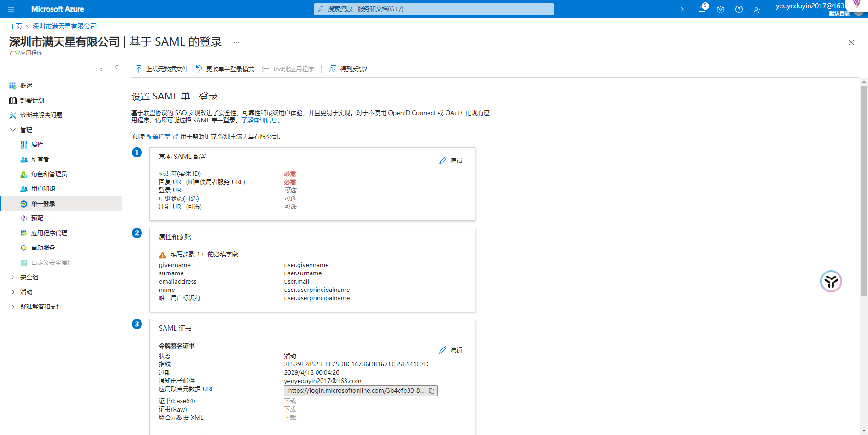868x435 pixels.
Task: Click the 用户和组 icon
Action: tap(24, 189)
